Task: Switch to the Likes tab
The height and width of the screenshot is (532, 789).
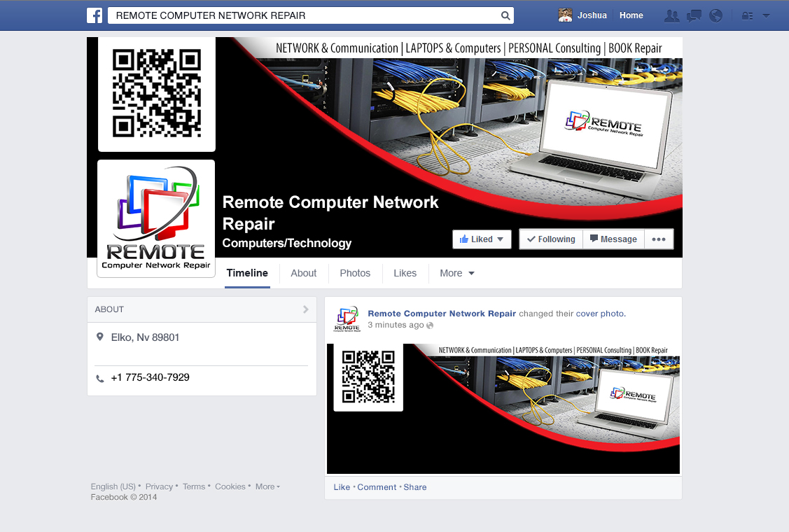Action: click(405, 273)
